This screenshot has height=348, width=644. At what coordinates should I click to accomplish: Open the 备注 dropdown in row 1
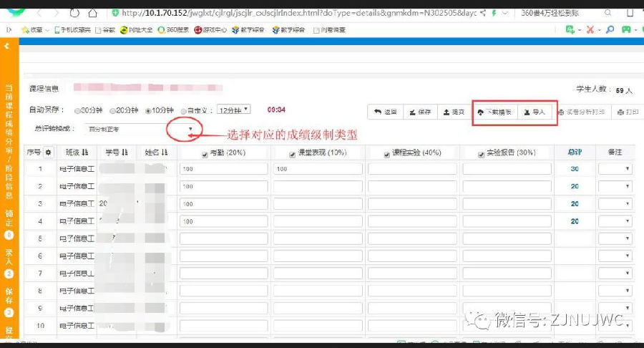tap(614, 168)
